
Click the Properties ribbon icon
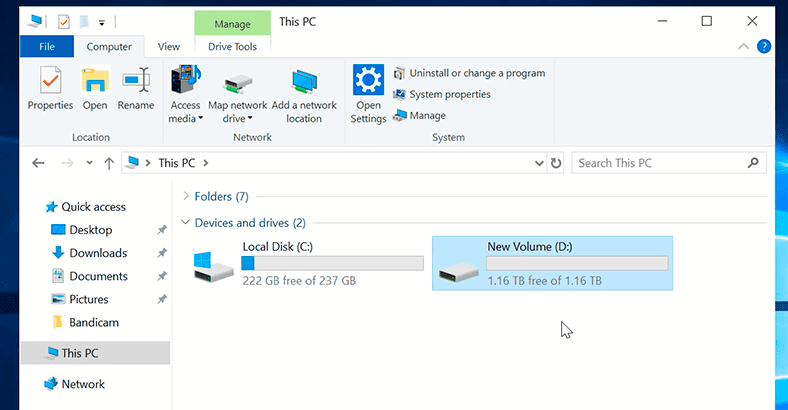click(50, 80)
